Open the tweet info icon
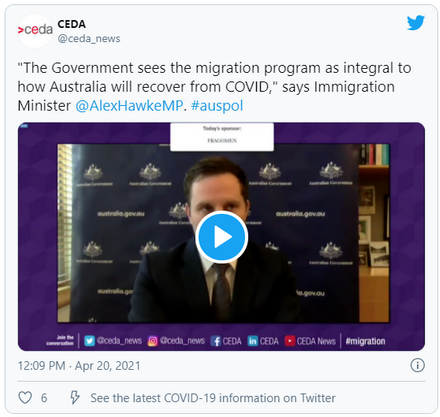Image resolution: width=440 pixels, height=417 pixels. tap(417, 365)
